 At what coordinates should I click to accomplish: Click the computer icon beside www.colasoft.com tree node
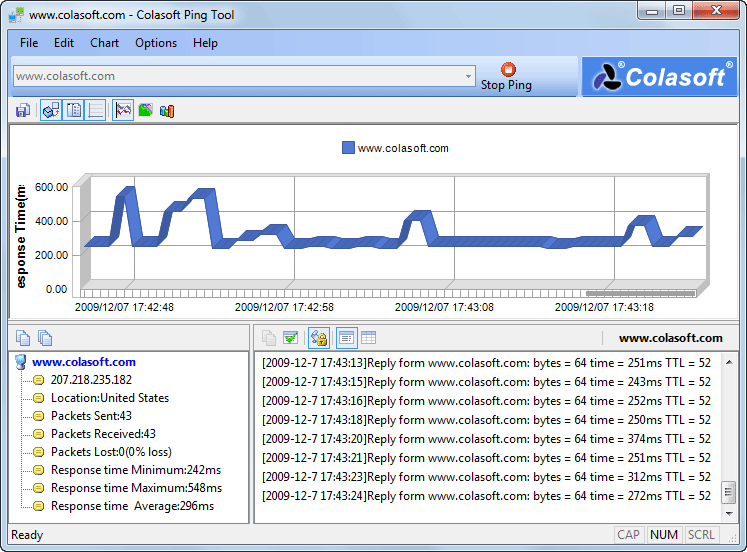20,362
